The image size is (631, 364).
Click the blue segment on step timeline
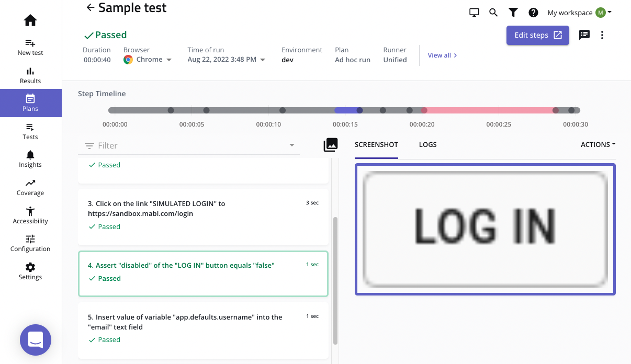coord(346,110)
